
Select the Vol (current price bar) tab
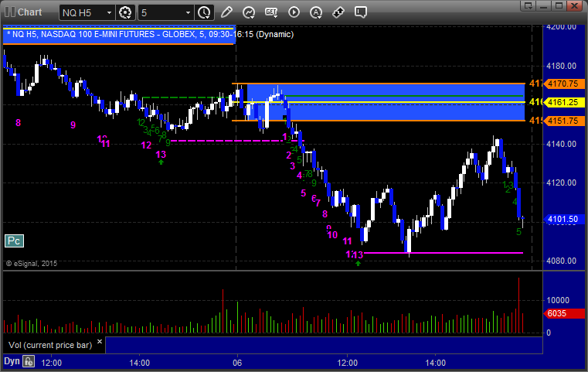(x=50, y=345)
